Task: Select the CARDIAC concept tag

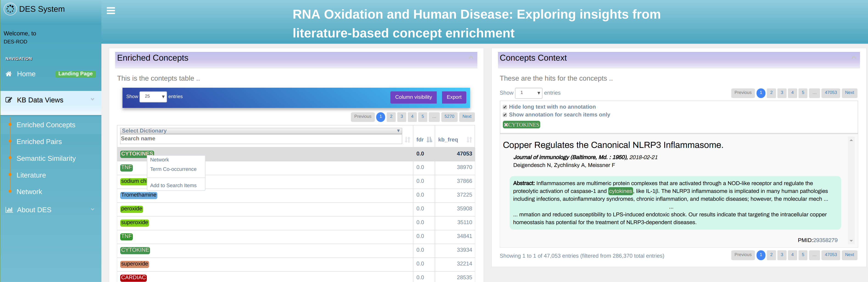Action: [134, 278]
